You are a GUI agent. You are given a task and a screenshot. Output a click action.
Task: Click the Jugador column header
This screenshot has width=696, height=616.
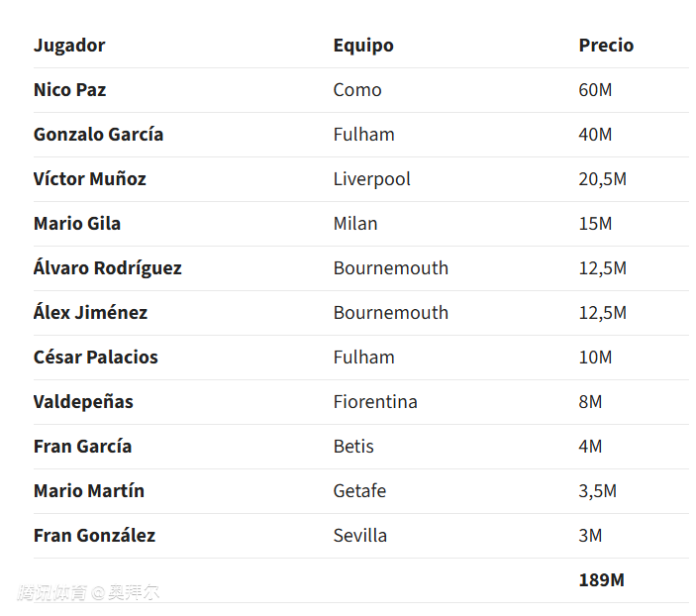click(69, 46)
